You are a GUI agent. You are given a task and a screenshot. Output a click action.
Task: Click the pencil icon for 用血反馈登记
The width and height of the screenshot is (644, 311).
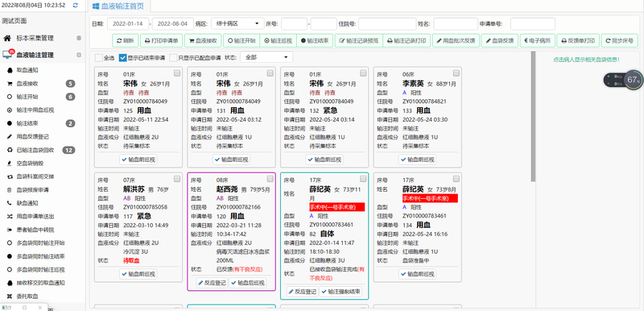point(10,136)
